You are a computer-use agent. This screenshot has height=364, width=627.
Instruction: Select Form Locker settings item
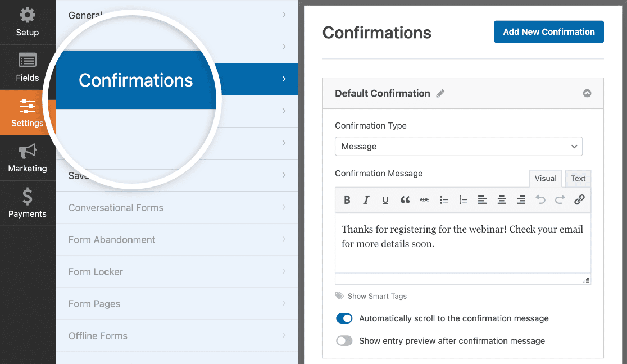click(177, 272)
